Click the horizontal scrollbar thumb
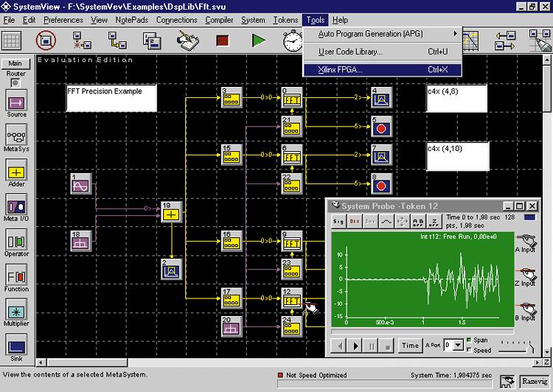Screen dimensions: 553x392 88,363
